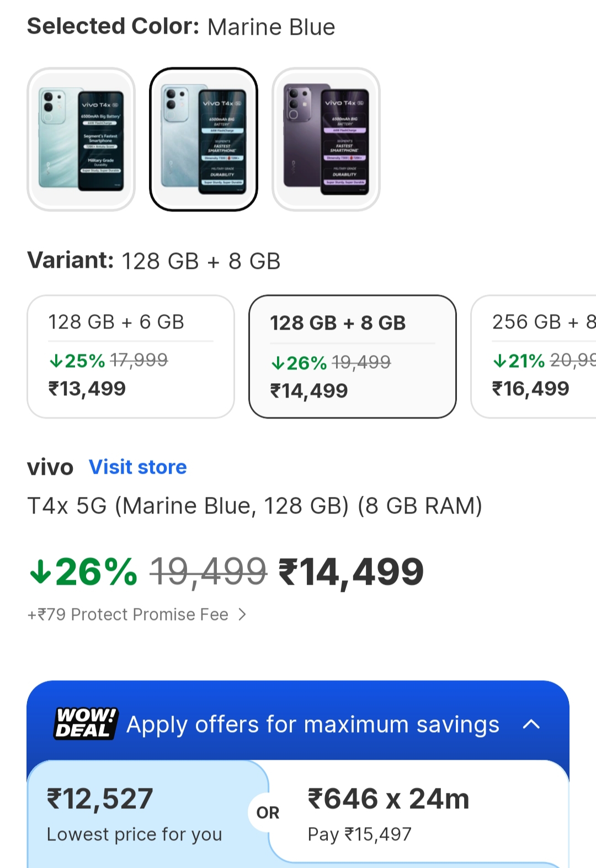Tap the +₹79 Protect Promise Fee text
The image size is (596, 868).
128,615
